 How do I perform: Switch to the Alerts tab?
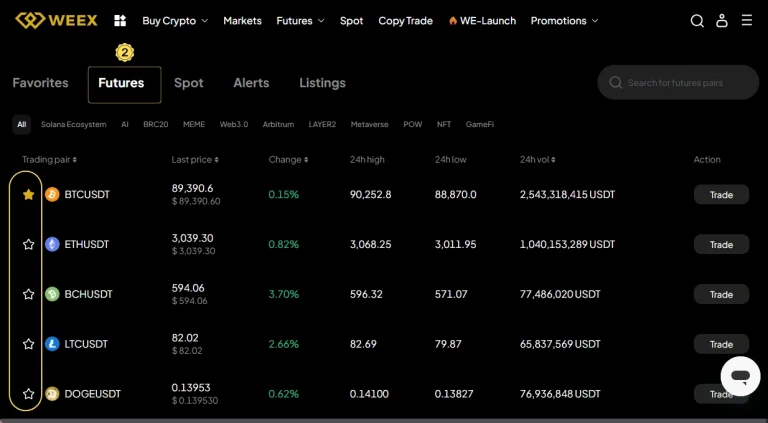click(x=251, y=83)
